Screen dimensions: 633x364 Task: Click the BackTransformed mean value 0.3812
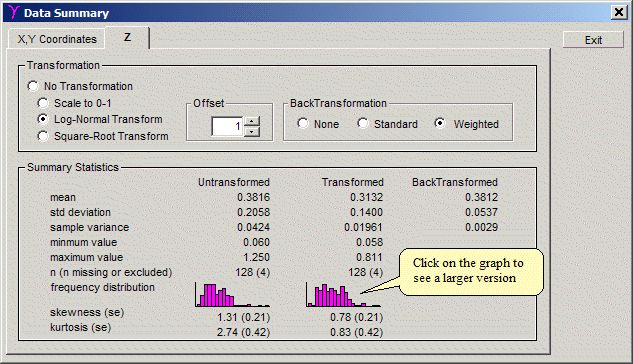click(481, 197)
